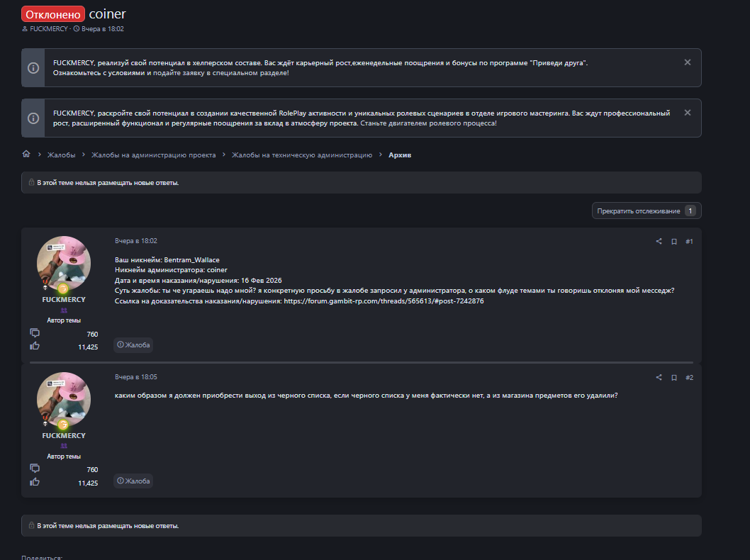Click the home icon in breadcrumbs

tap(26, 155)
